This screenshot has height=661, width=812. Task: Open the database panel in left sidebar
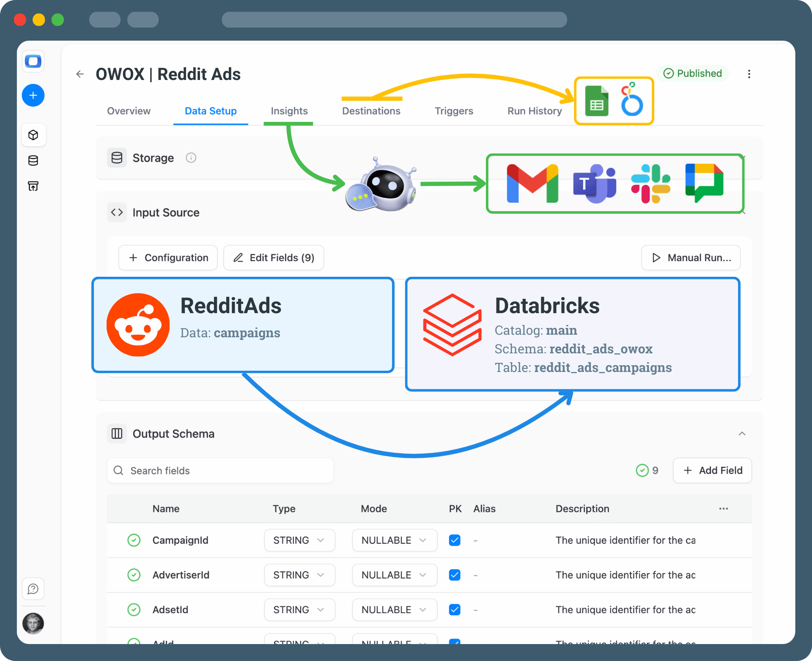pos(33,160)
